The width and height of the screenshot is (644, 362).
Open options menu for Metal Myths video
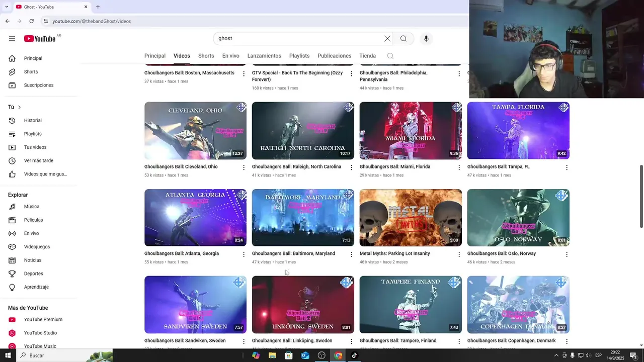(459, 254)
